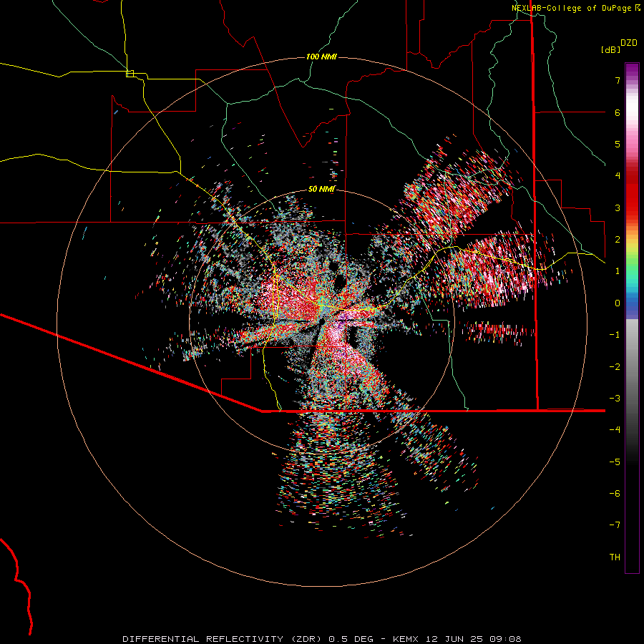The image size is (644, 644).
Task: Click the ZDR color scale bar
Action: click(632, 318)
